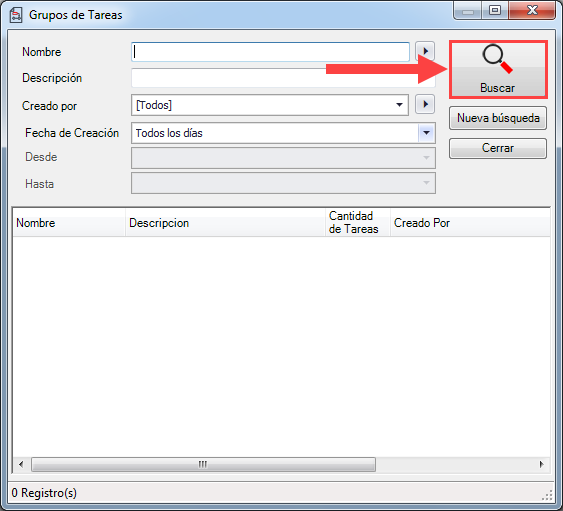Sort by the Descripcion column header
This screenshot has height=511, width=563.
(x=225, y=223)
